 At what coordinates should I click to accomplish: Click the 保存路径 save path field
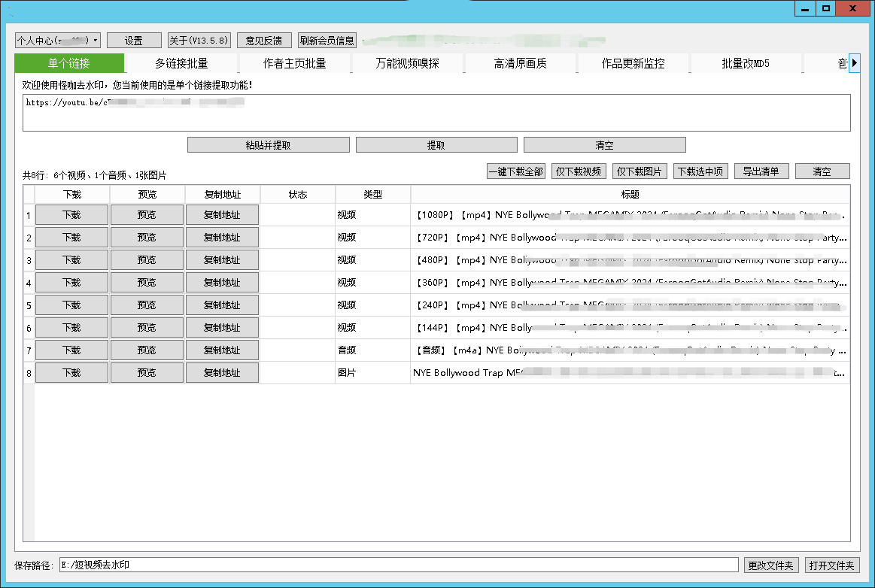[x=399, y=565]
